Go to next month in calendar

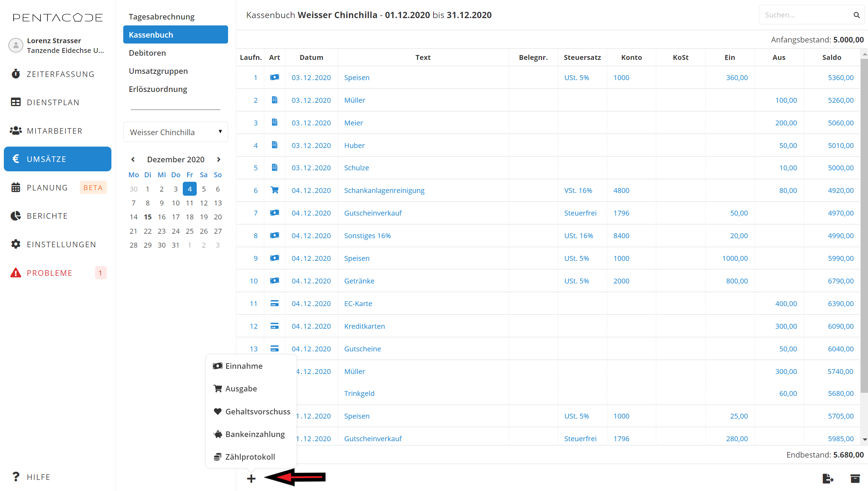tap(219, 159)
